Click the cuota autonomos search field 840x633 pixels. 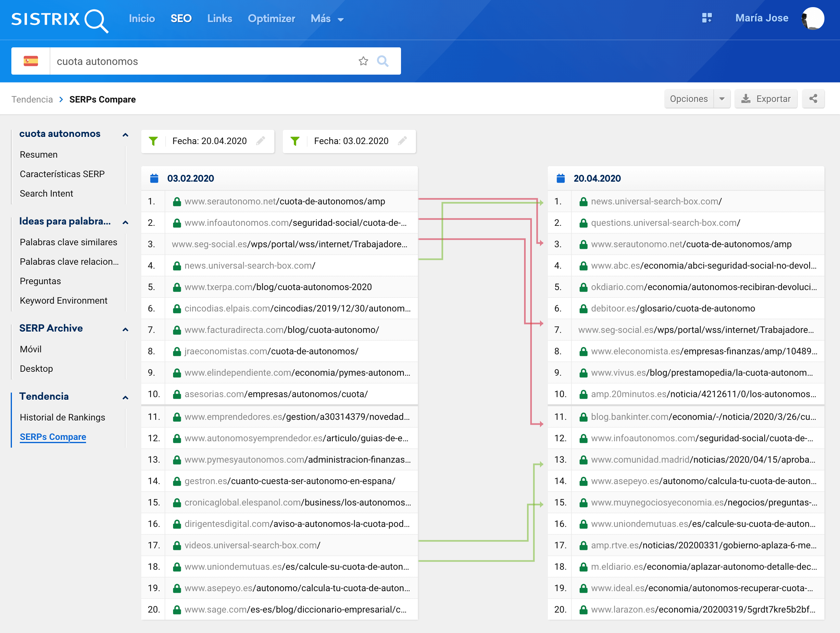(x=201, y=61)
